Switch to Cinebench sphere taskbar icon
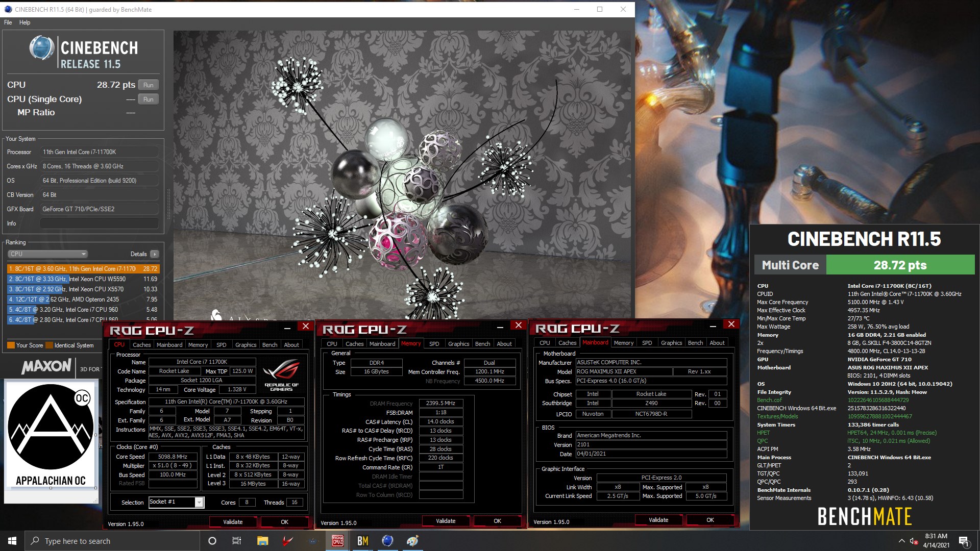 click(388, 541)
